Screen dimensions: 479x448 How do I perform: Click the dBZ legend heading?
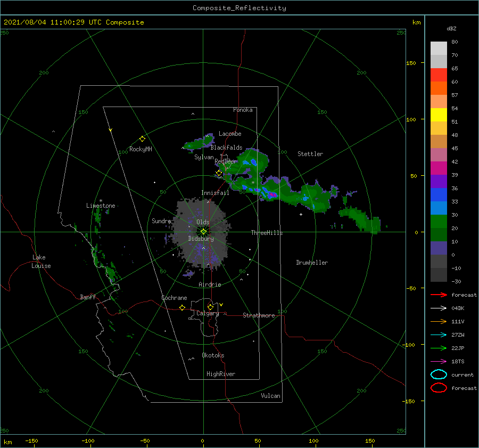tap(451, 28)
